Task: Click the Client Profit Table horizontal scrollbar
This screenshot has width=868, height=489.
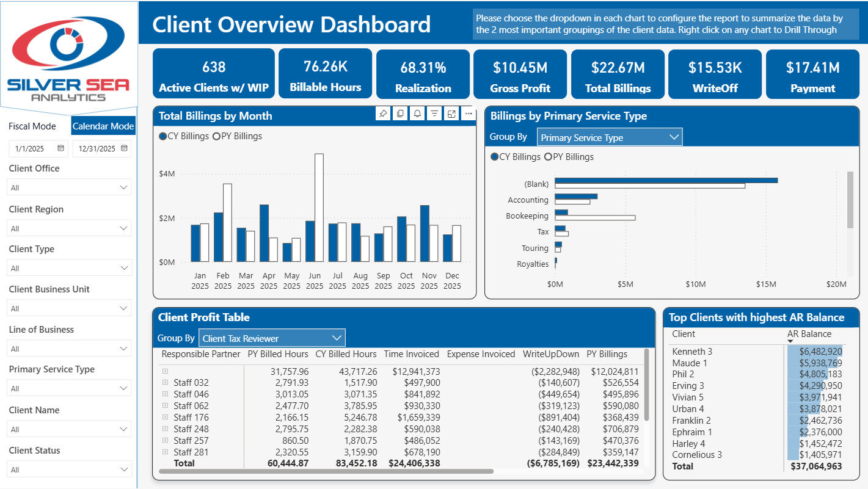Action: click(x=326, y=471)
